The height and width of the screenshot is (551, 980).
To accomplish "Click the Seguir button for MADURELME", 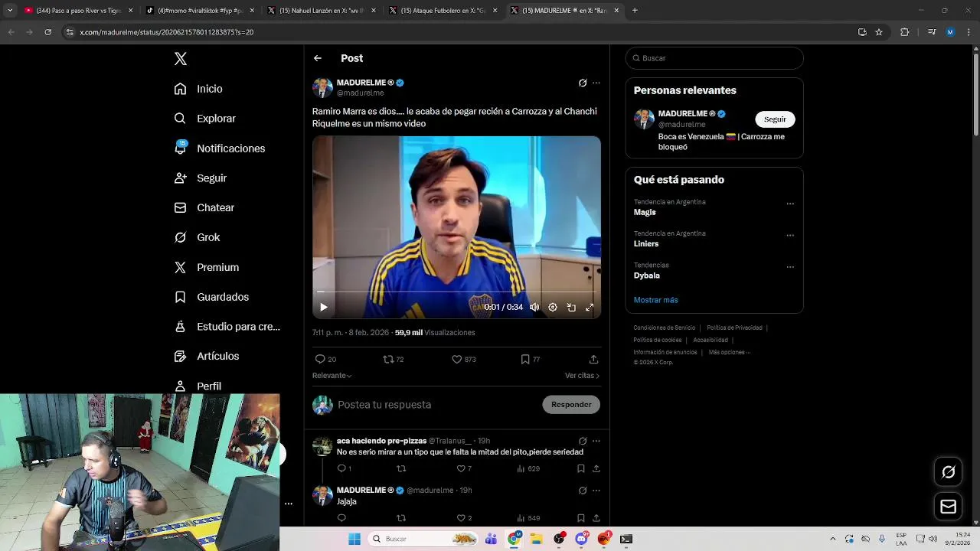I will [775, 119].
